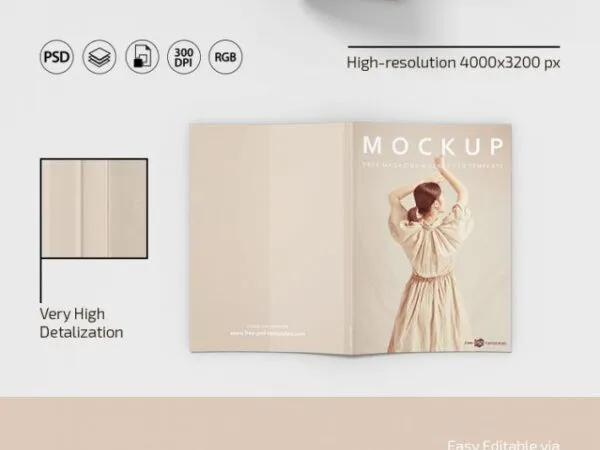Click the RGB color mode badge icon
This screenshot has width=600, height=450.
(x=225, y=57)
